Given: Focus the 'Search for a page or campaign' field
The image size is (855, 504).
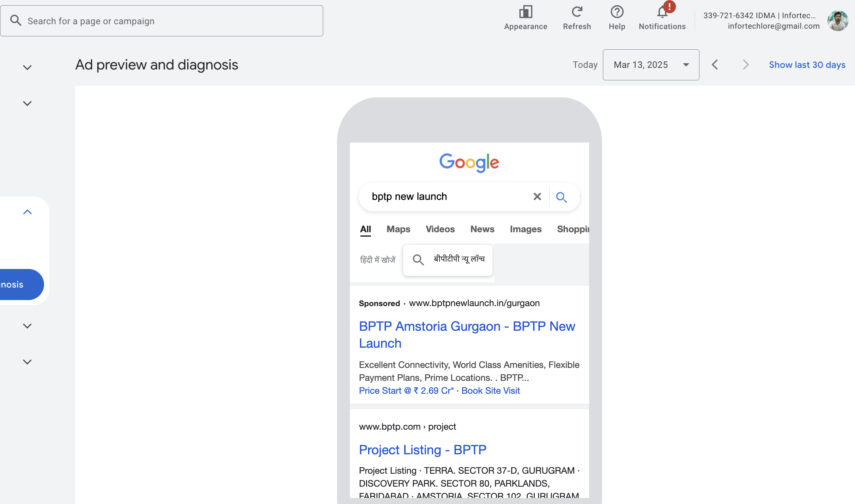Looking at the screenshot, I should pyautogui.click(x=162, y=21).
